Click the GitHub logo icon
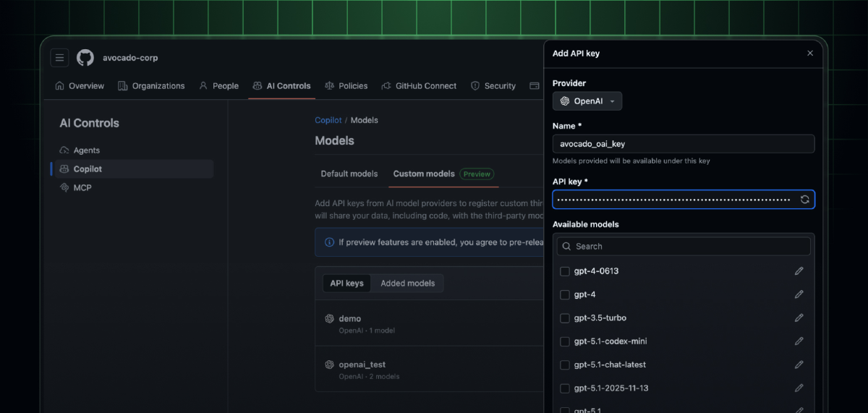Viewport: 868px width, 413px height. pyautogui.click(x=85, y=58)
